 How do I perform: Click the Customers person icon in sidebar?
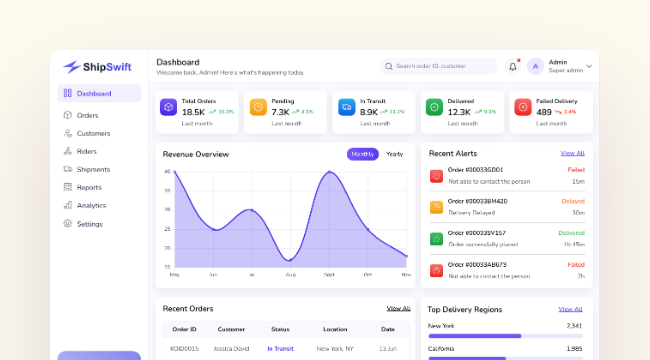pyautogui.click(x=68, y=133)
